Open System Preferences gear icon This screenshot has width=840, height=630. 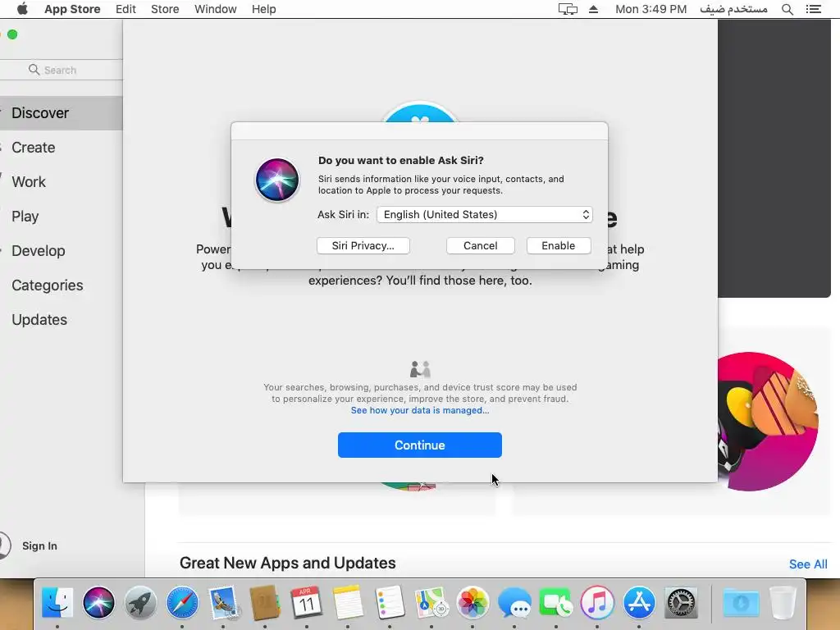coord(680,603)
